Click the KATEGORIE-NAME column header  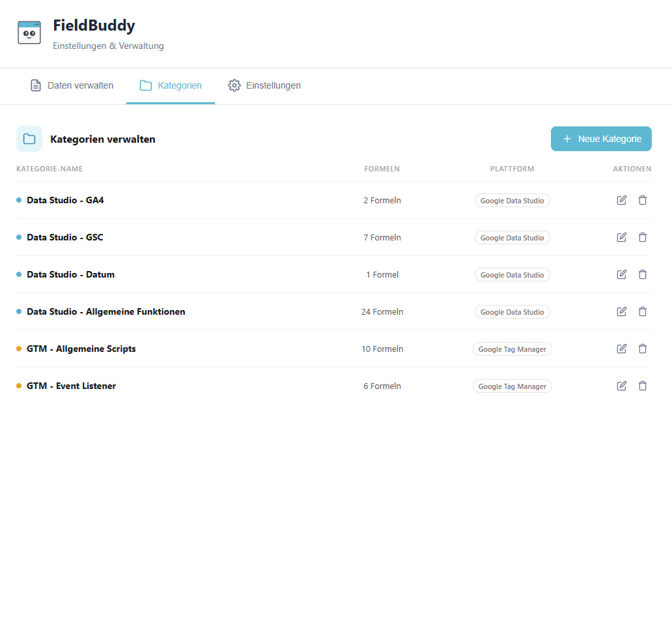49,169
